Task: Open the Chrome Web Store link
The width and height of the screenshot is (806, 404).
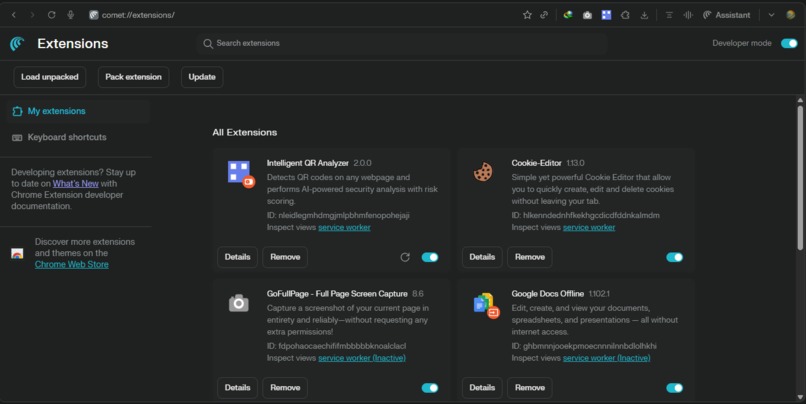Action: 71,264
